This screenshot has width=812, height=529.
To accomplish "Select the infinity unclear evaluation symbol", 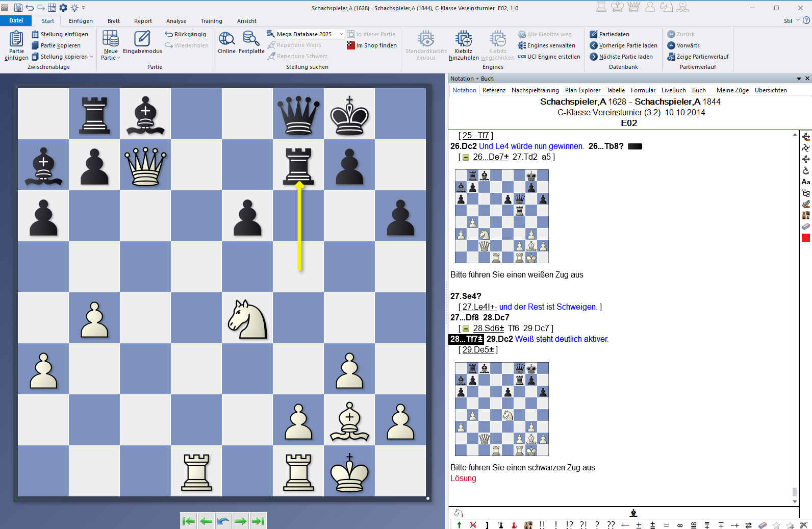I will point(680,525).
